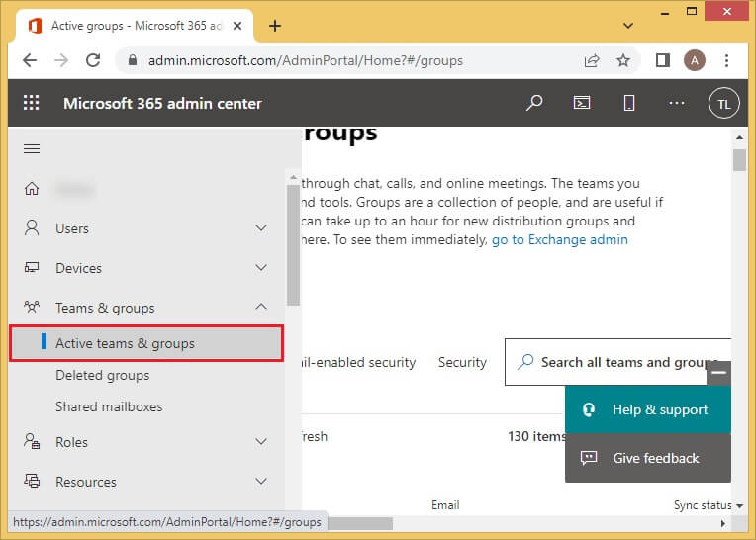The image size is (756, 540).
Task: Reload the page with refresh icon
Action: 93,60
